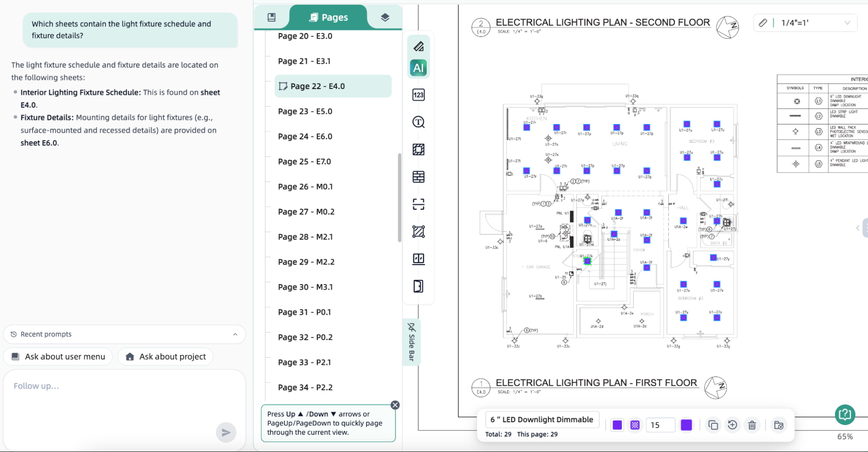This screenshot has height=452, width=868.
Task: Click the pages list scrollbar
Action: coord(399,197)
